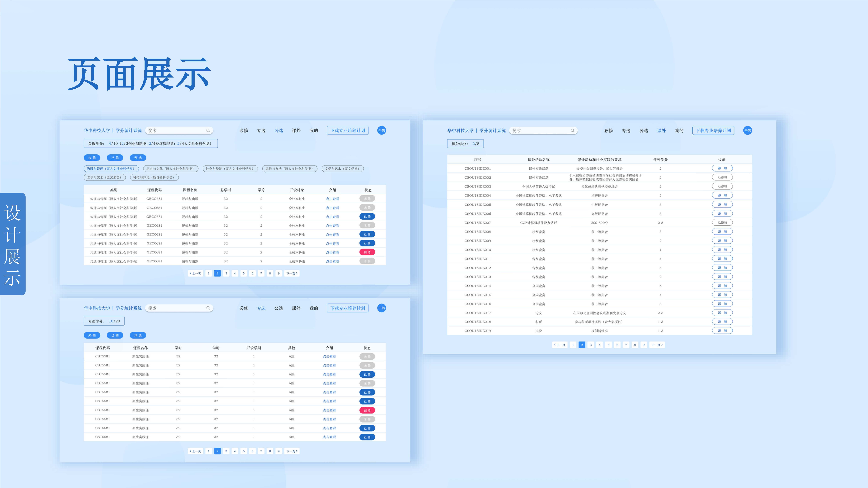The height and width of the screenshot is (488, 868).
Task: Click 添加 for the CSOUTSIDE014 row
Action: point(722,286)
